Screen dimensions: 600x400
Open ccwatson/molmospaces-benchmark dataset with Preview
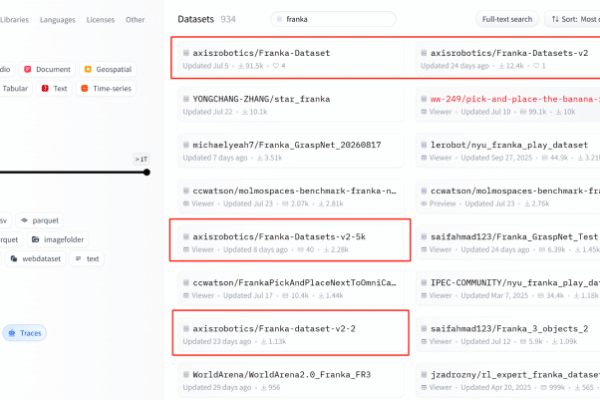pyautogui.click(x=508, y=196)
